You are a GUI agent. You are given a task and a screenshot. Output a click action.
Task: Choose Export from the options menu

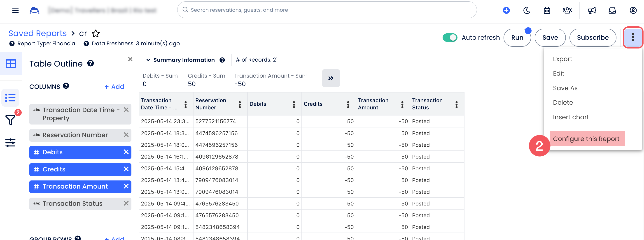tap(562, 59)
